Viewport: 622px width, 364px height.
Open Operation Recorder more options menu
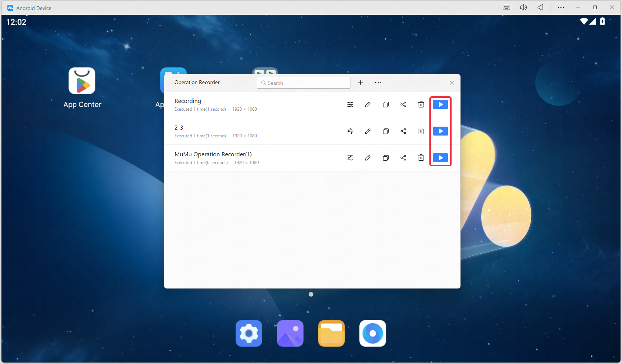[x=378, y=83]
